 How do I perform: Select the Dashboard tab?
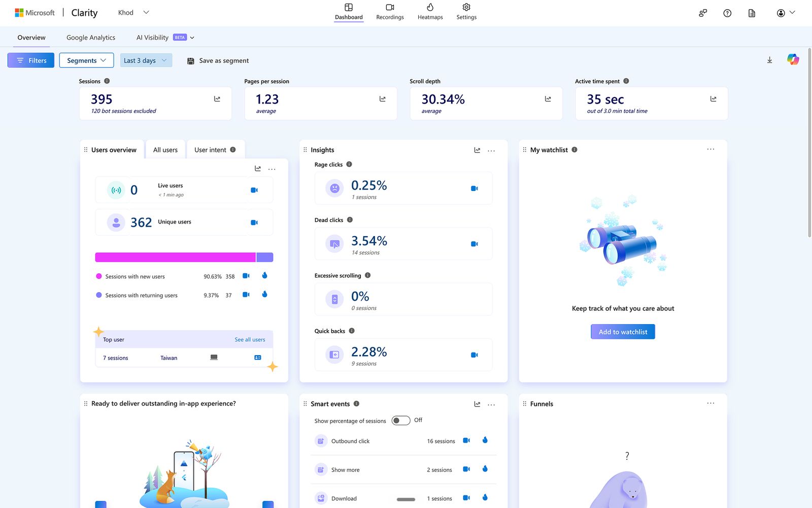click(x=349, y=12)
